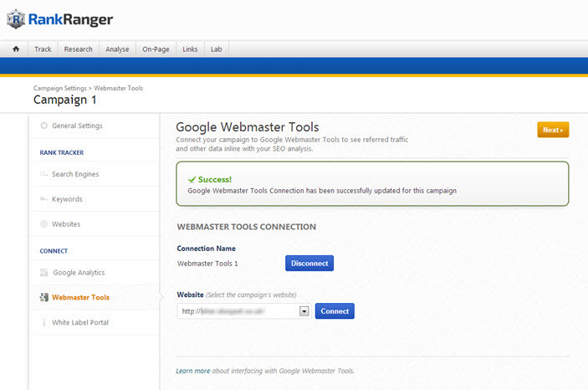Open the Analyse menu
The width and height of the screenshot is (588, 390).
(117, 49)
